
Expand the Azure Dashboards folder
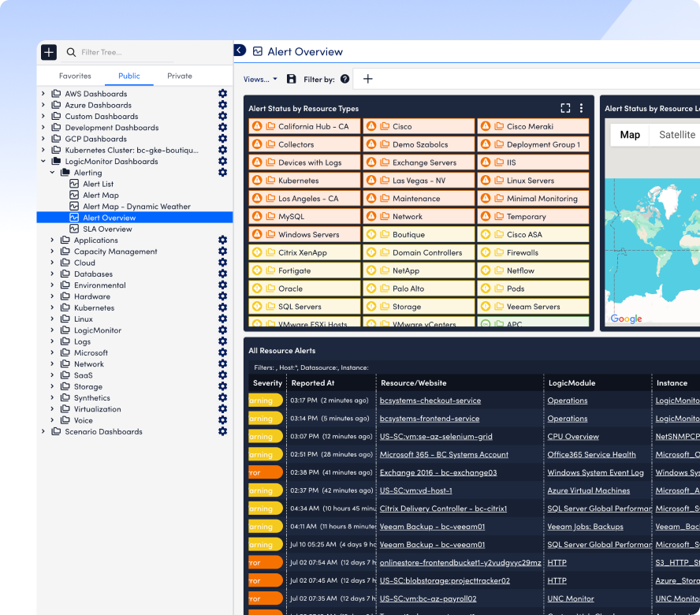[43, 105]
